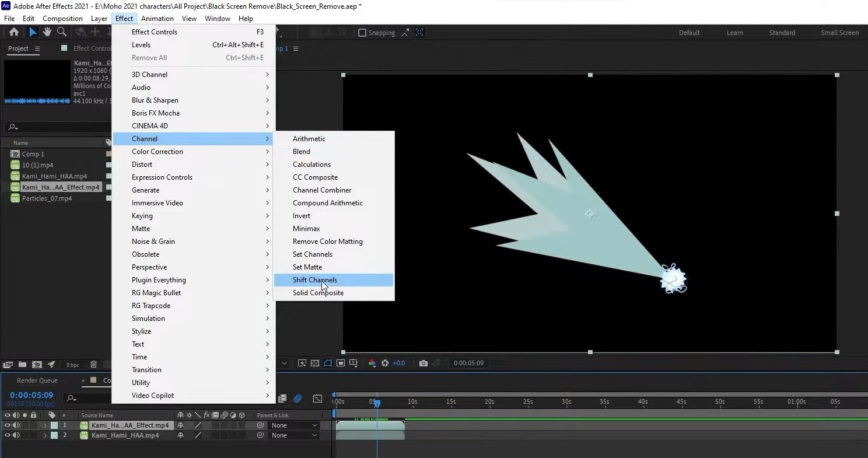
Task: Expand the 3D Channel submenu
Action: 193,75
